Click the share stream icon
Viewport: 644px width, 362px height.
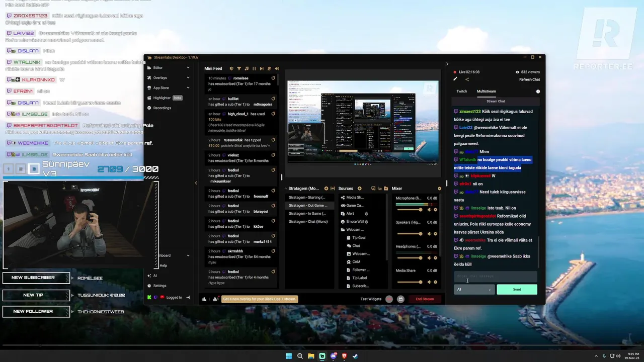467,79
